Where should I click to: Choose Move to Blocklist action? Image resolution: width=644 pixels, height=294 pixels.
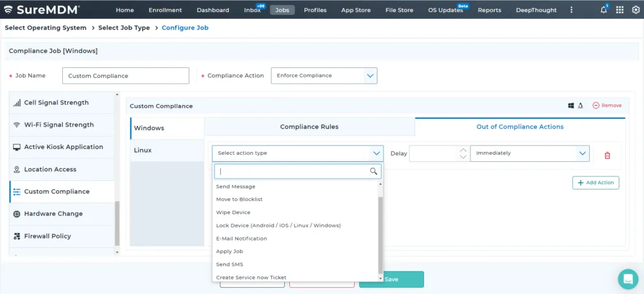click(x=240, y=200)
